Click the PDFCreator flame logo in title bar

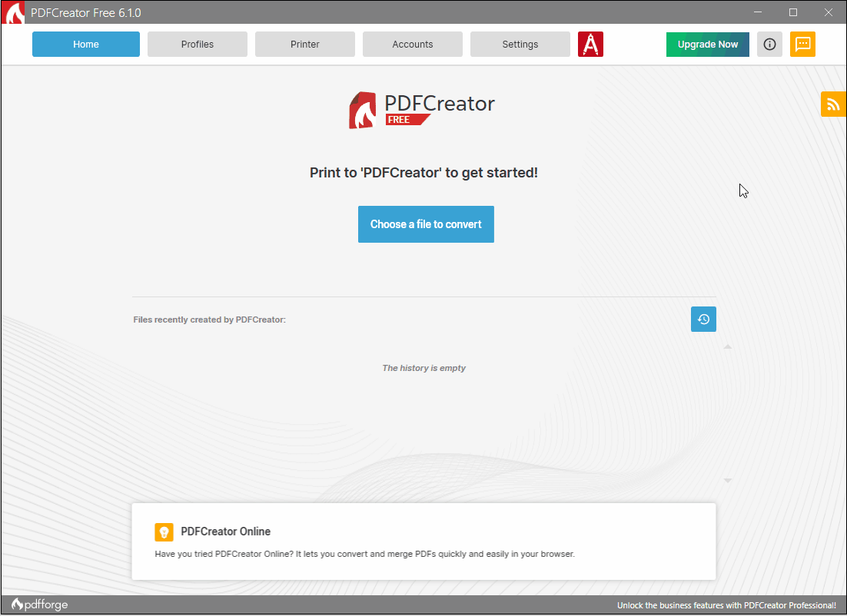pyautogui.click(x=14, y=12)
